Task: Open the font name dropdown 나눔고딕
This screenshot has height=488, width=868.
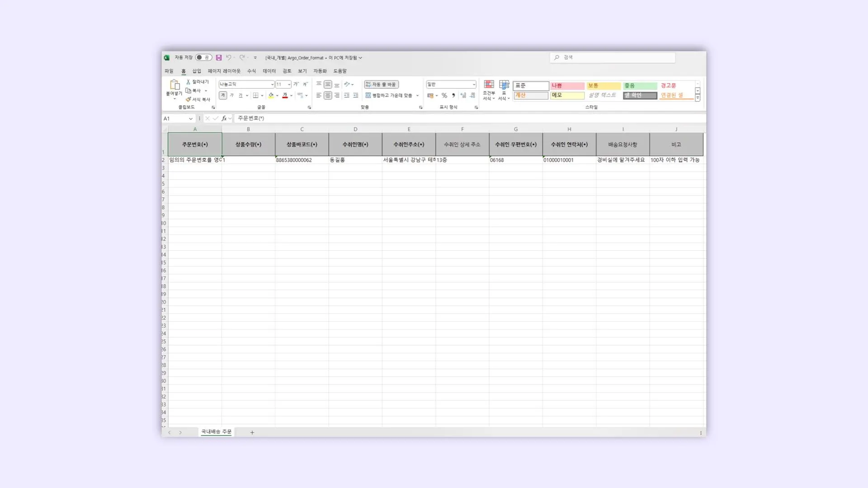Action: [x=272, y=84]
